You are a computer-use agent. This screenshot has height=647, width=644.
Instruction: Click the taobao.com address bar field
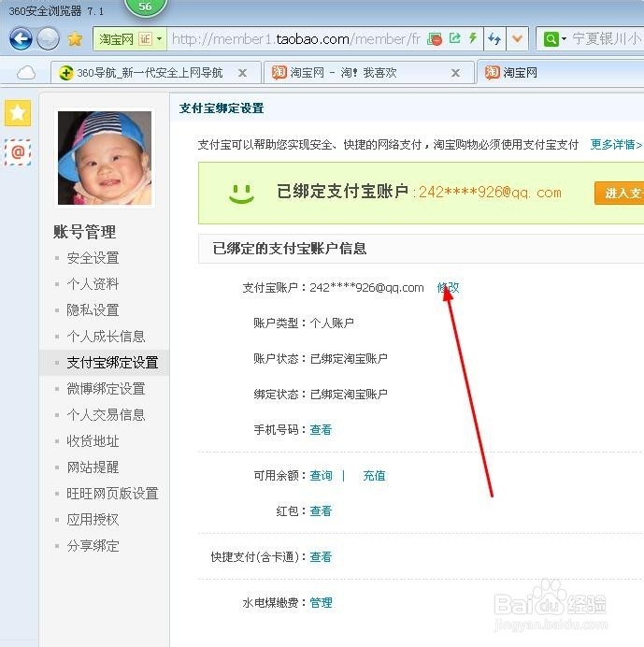[295, 39]
